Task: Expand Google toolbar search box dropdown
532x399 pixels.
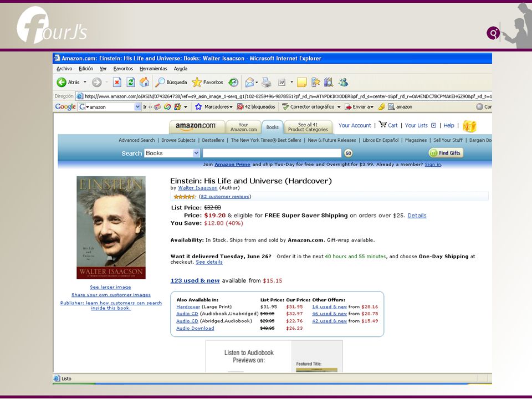Action: click(137, 107)
